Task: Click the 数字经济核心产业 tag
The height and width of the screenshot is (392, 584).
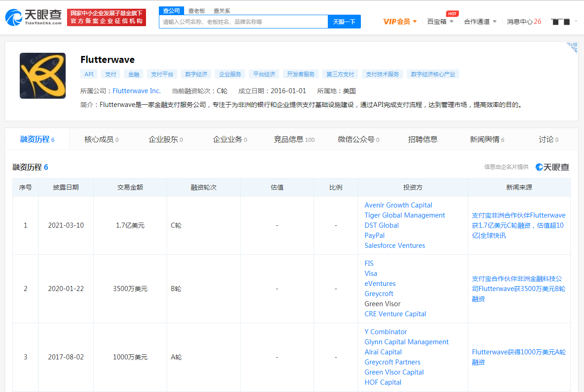Action: (433, 74)
